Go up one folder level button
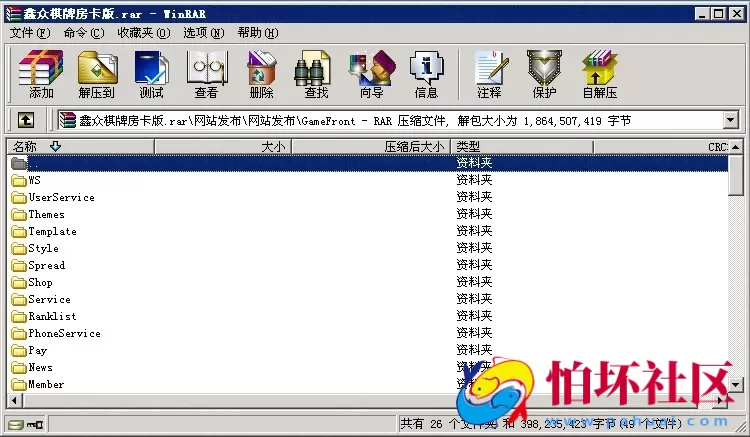The image size is (750, 437). tap(26, 120)
